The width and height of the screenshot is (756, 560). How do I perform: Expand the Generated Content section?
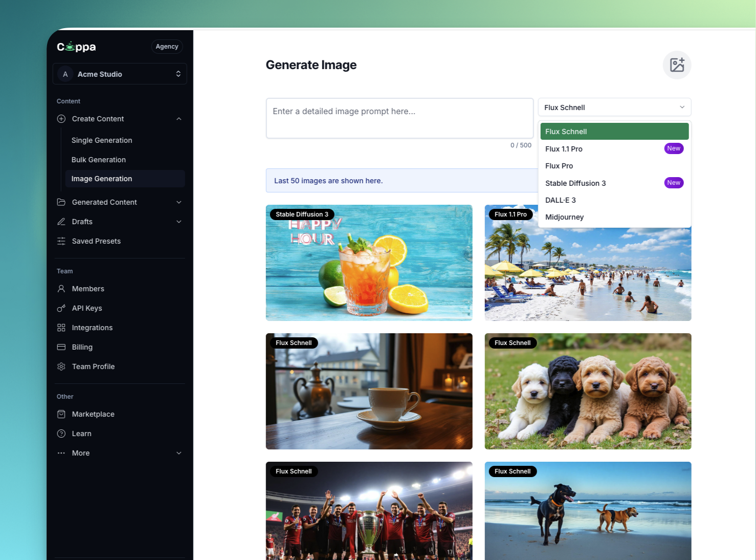coord(179,202)
